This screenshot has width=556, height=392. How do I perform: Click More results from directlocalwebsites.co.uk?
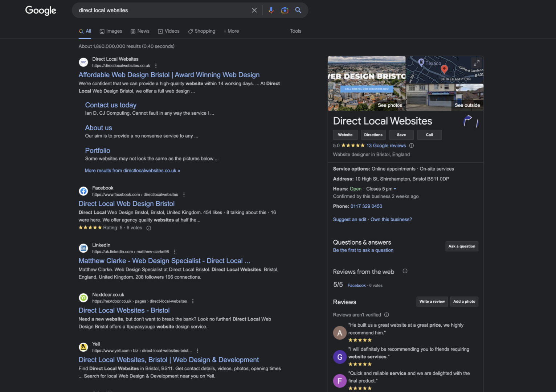coord(132,171)
